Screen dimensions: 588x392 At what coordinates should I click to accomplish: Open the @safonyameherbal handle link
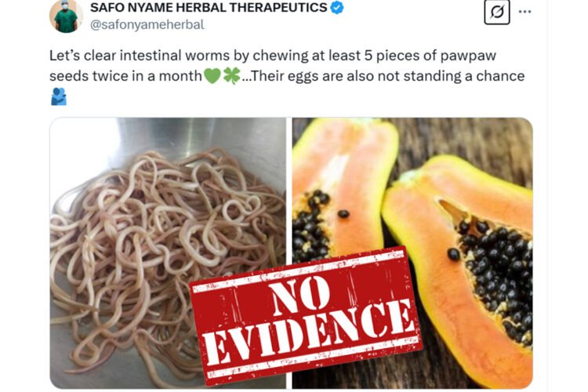click(x=147, y=25)
